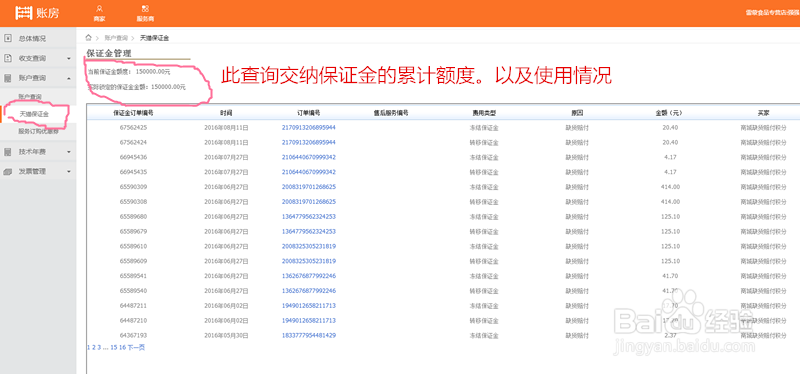The height and width of the screenshot is (374, 800).
Task: Expand the 收支查询 menu arrow
Action: 69,59
